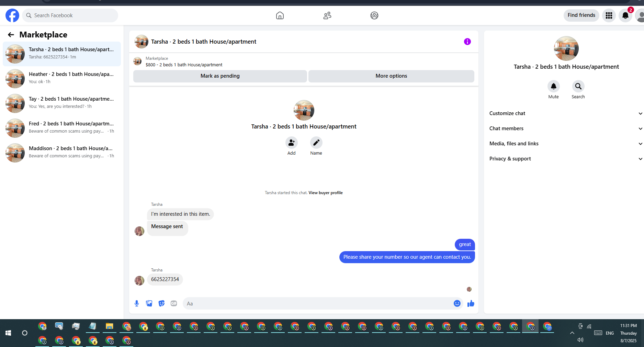Open the Friends icon in top navigation
The height and width of the screenshot is (347, 644).
coord(327,15)
